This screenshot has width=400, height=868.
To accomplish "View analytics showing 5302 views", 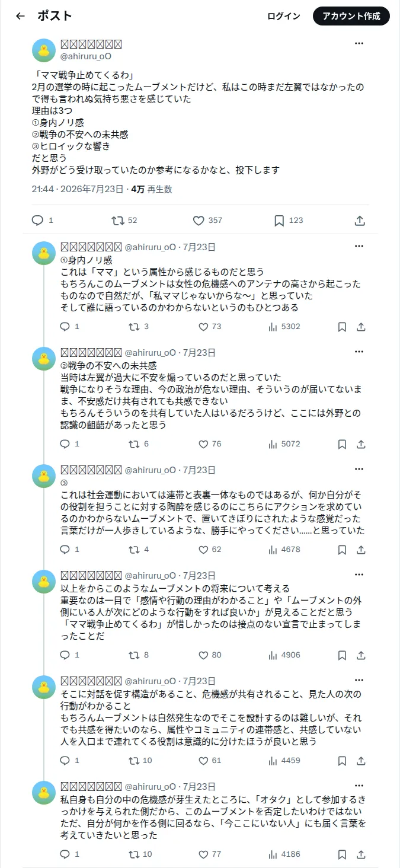I will pyautogui.click(x=284, y=327).
